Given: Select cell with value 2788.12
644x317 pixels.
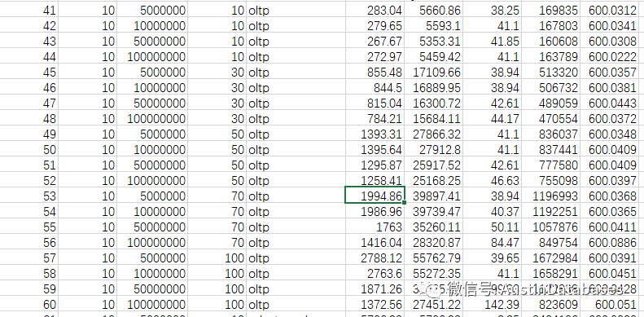Looking at the screenshot, I should tap(375, 258).
